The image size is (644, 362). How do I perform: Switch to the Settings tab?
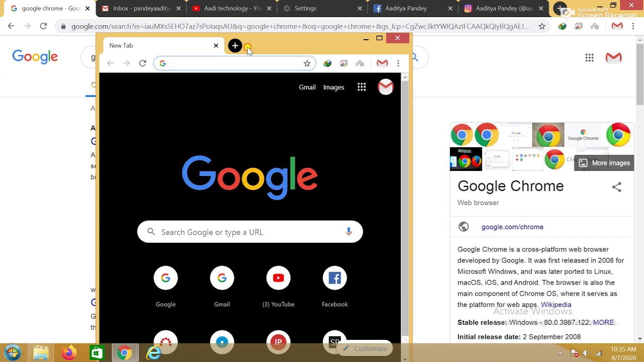(322, 9)
